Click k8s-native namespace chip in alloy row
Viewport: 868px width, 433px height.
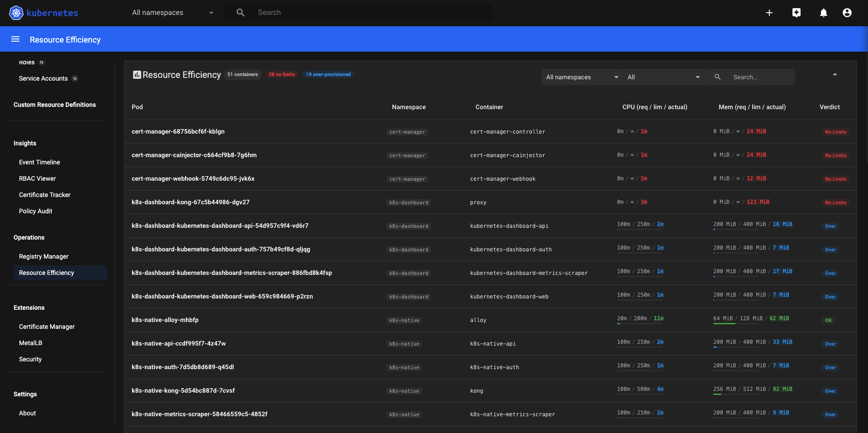(404, 320)
